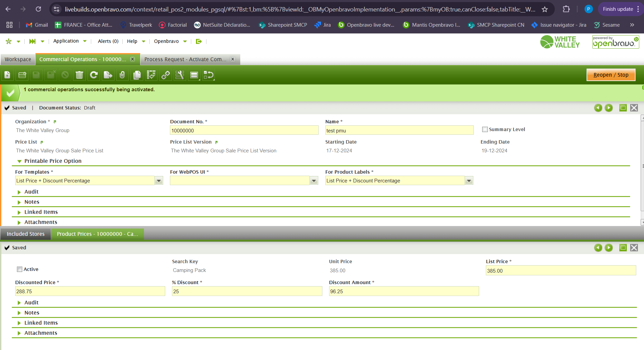
Task: Click the trash can Delete Record icon
Action: click(x=79, y=75)
